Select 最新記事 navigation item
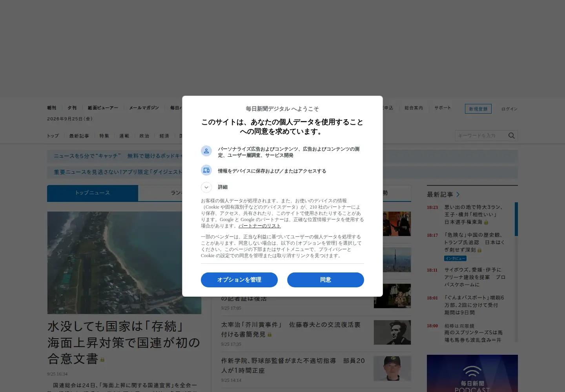 pos(79,136)
